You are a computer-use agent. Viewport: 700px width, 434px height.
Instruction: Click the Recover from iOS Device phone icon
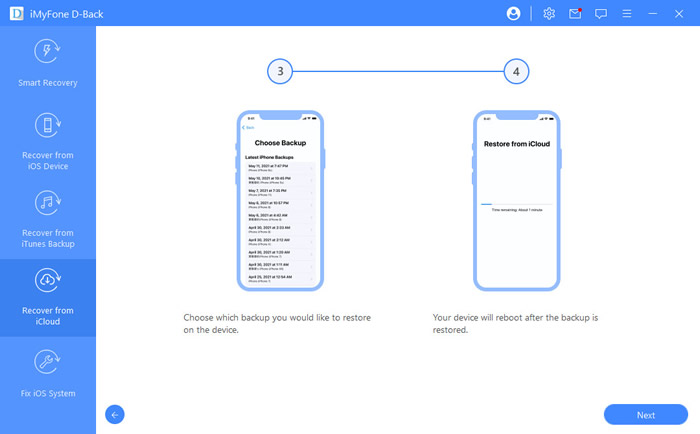click(x=48, y=125)
